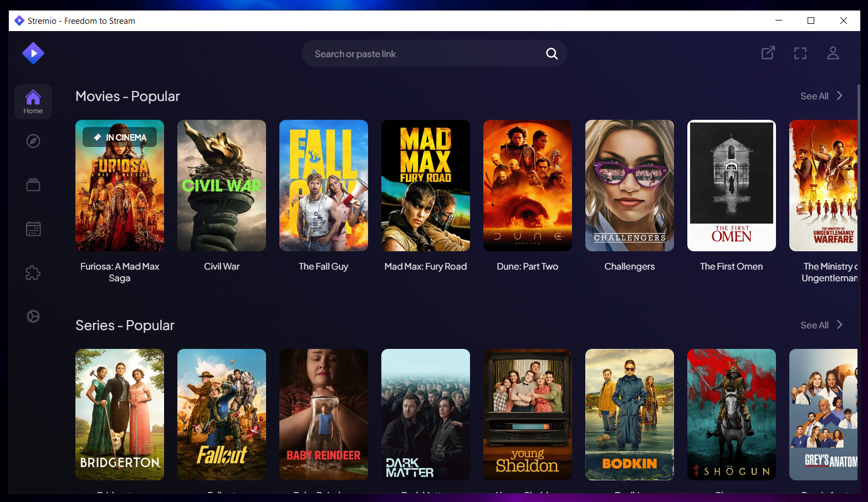
Task: Click the Dune: Part Two title text
Action: click(528, 266)
